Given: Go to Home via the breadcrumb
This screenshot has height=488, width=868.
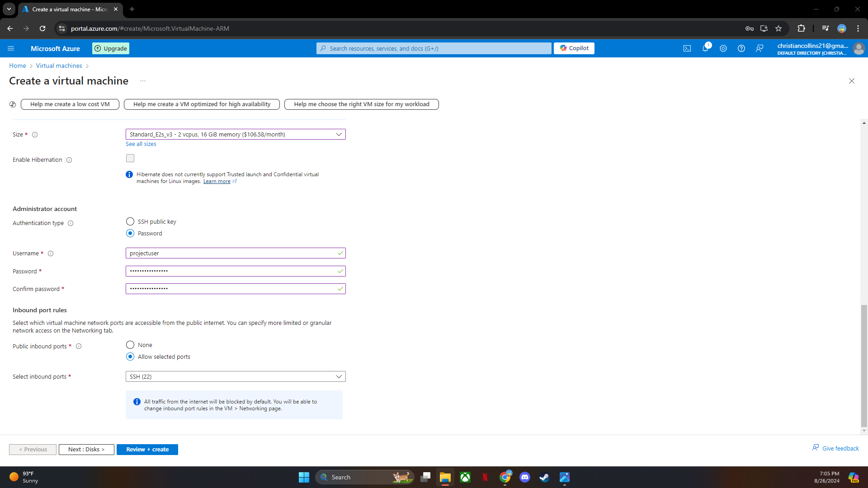Looking at the screenshot, I should tap(18, 66).
